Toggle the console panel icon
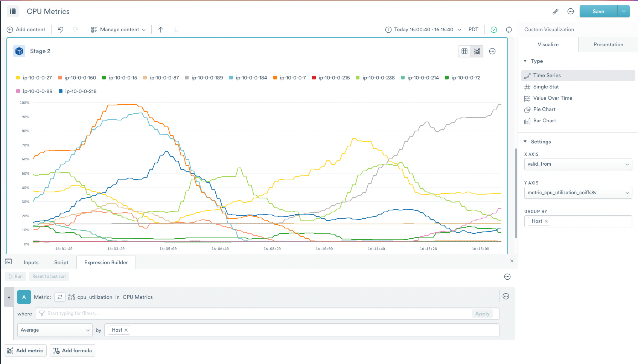This screenshot has width=638, height=364. [x=8, y=262]
